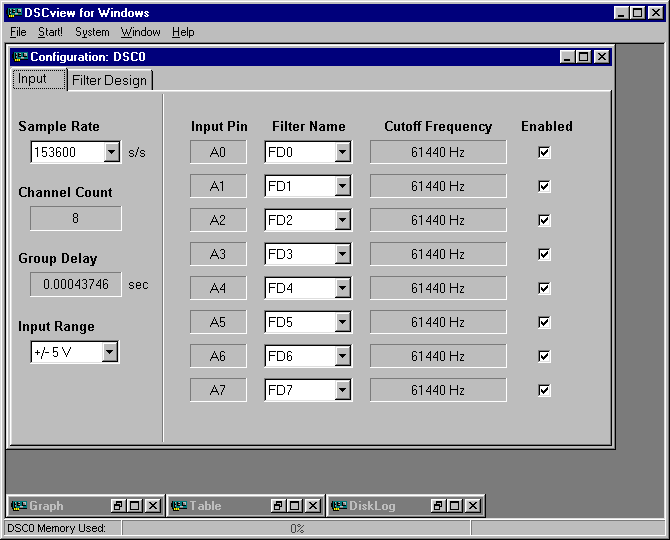Viewport: 670px width, 540px height.
Task: Open the FD7 filter name dropdown
Action: click(x=342, y=390)
